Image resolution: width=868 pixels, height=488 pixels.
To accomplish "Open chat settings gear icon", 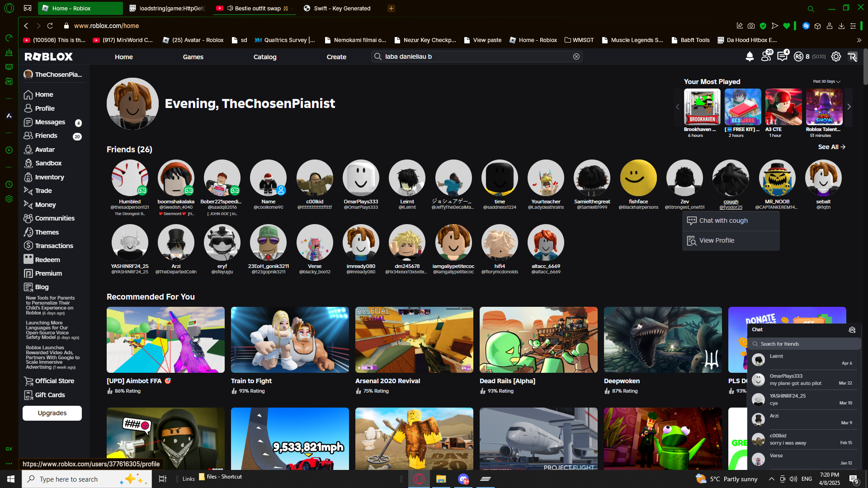I will tap(852, 330).
